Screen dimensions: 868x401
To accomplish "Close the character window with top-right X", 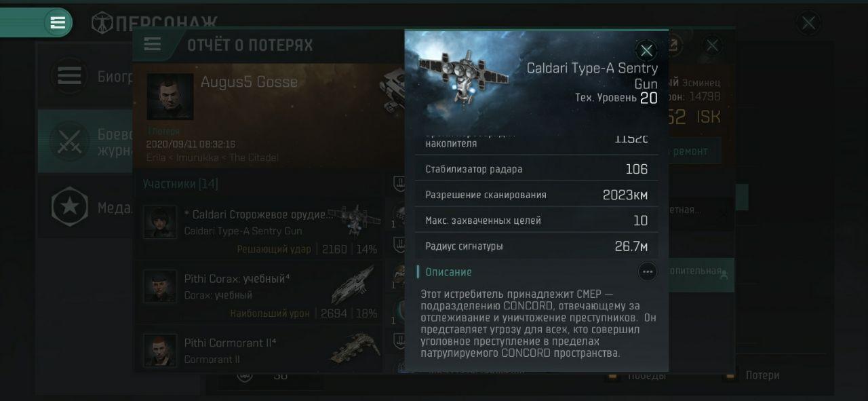I will 808,23.
